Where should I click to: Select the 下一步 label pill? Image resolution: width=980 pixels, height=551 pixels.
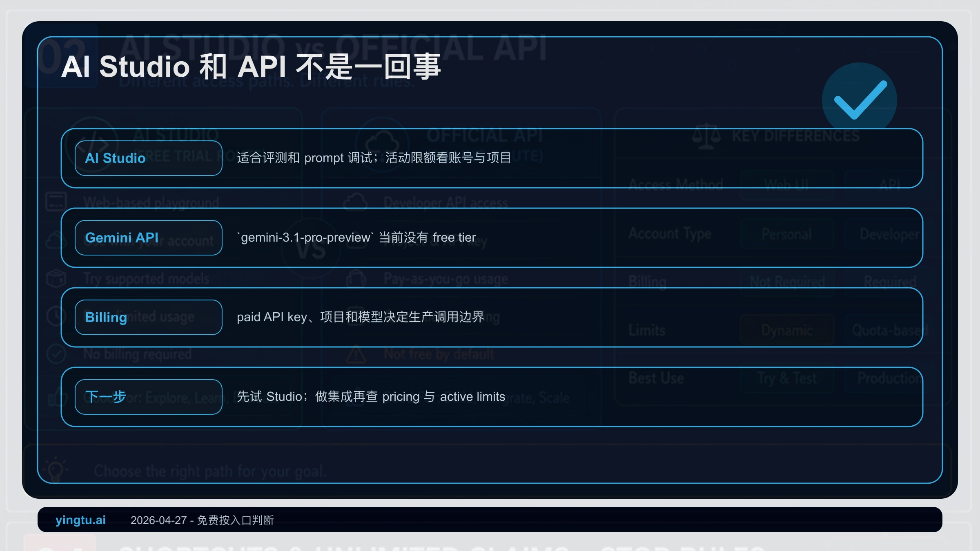pos(149,397)
